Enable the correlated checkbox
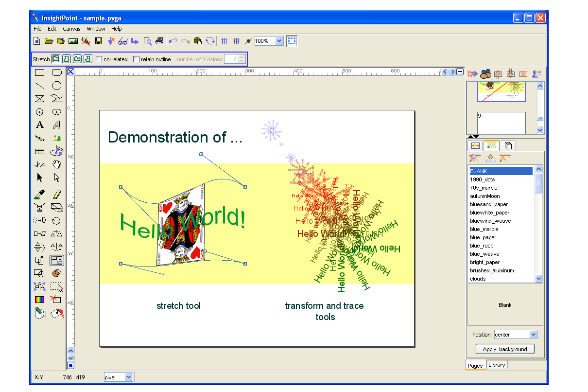Image resolution: width=588 pixels, height=392 pixels. [x=99, y=59]
